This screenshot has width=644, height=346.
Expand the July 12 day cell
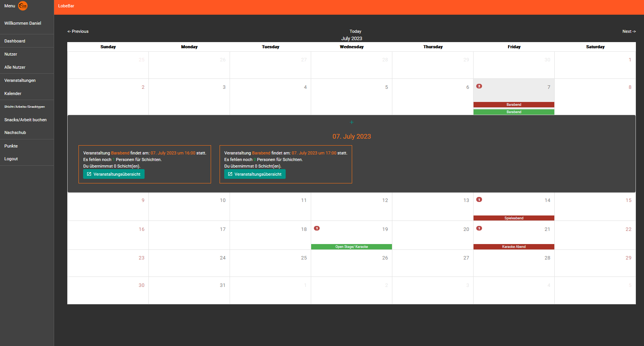click(x=351, y=207)
